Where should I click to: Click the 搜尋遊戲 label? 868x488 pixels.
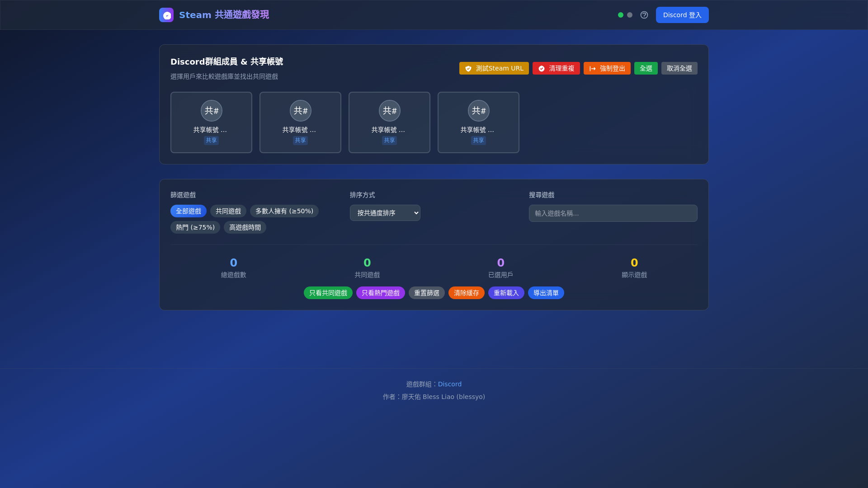tap(542, 195)
